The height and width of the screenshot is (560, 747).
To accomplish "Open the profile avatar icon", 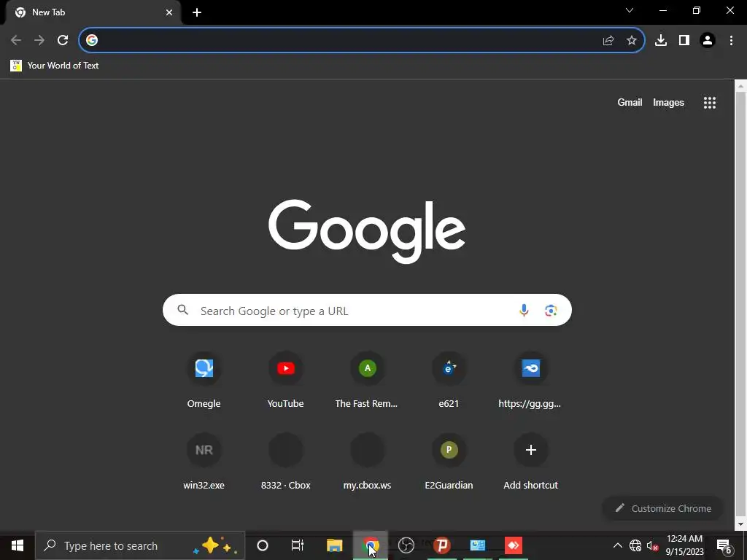I will 708,40.
